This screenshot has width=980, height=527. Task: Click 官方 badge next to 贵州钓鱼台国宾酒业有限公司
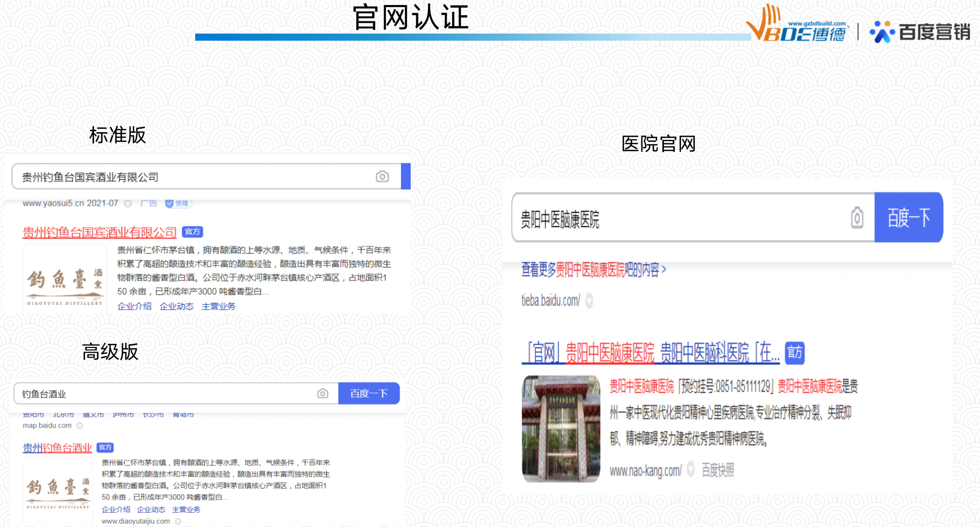(193, 232)
